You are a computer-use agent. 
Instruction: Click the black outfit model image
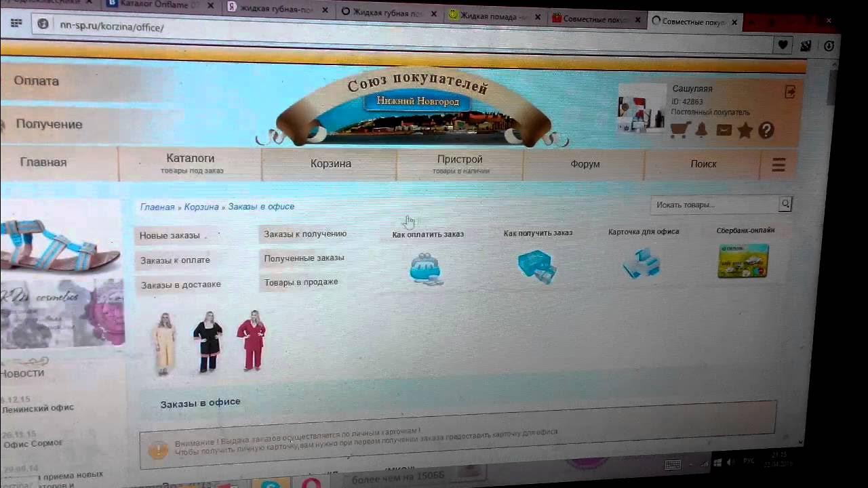click(x=208, y=341)
